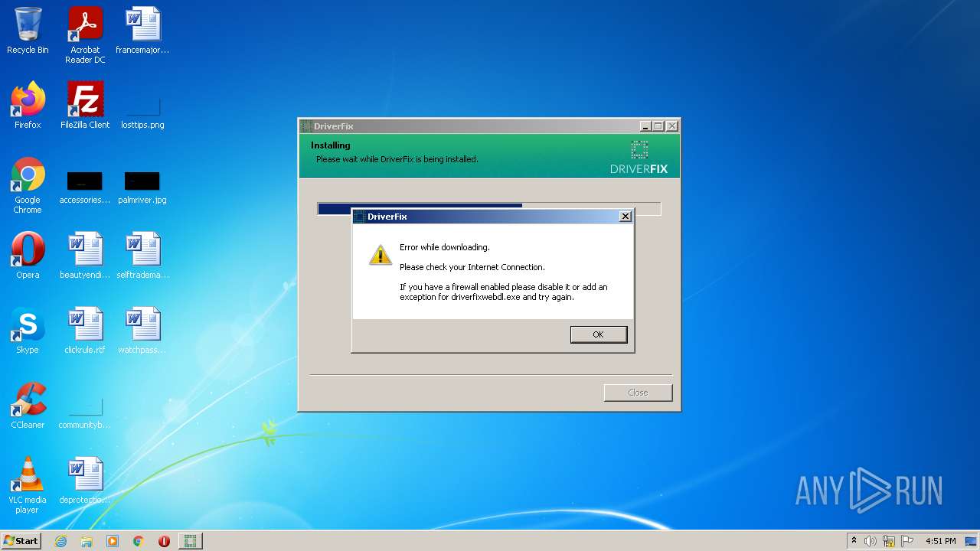
Task: Click the 'Installing' heading in installer
Action: [330, 145]
